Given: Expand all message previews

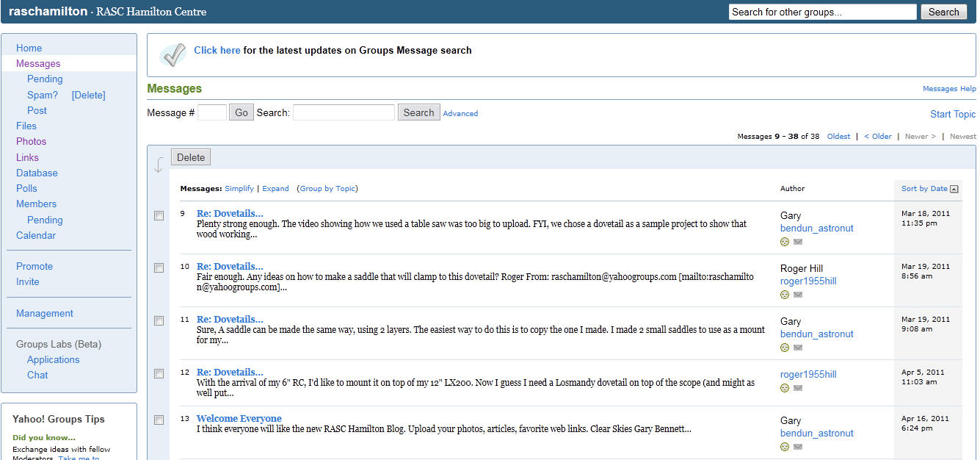Looking at the screenshot, I should [275, 189].
